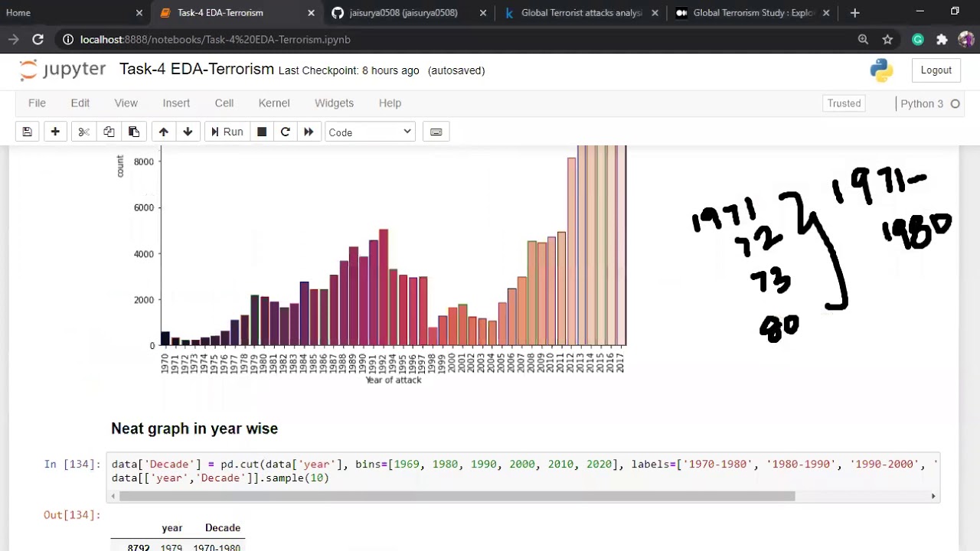Click the 1992 bar in chart
The width and height of the screenshot is (980, 551).
pos(384,287)
